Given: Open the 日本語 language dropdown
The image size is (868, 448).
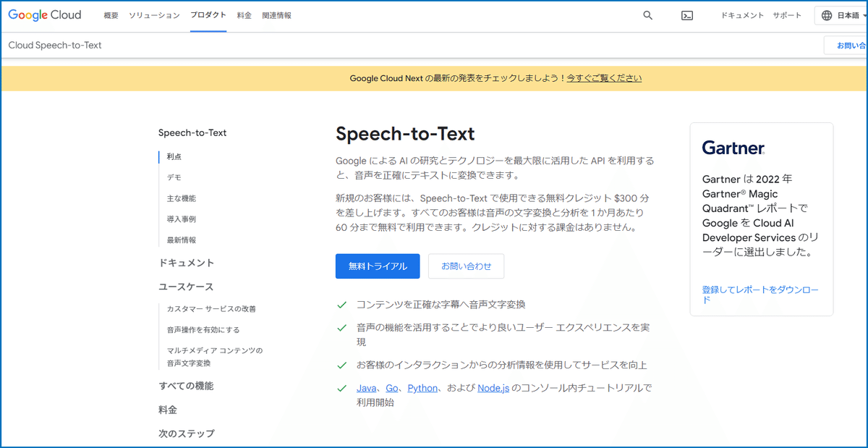Looking at the screenshot, I should tap(841, 15).
